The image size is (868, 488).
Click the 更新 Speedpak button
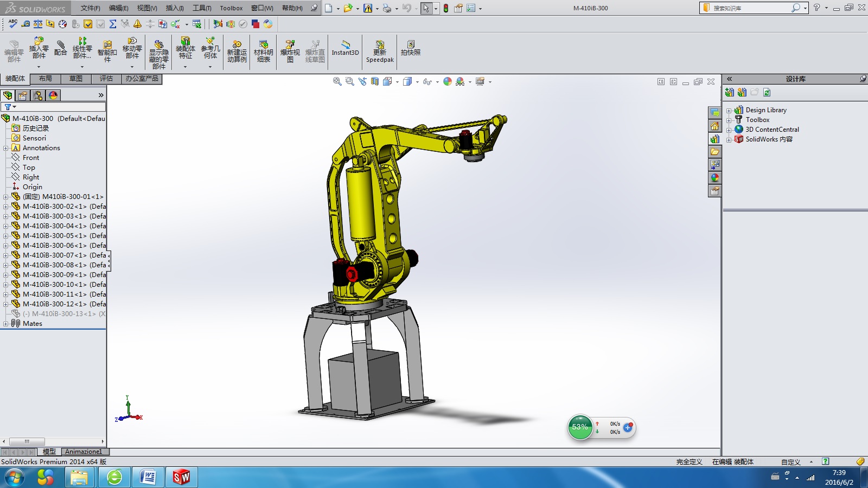380,51
